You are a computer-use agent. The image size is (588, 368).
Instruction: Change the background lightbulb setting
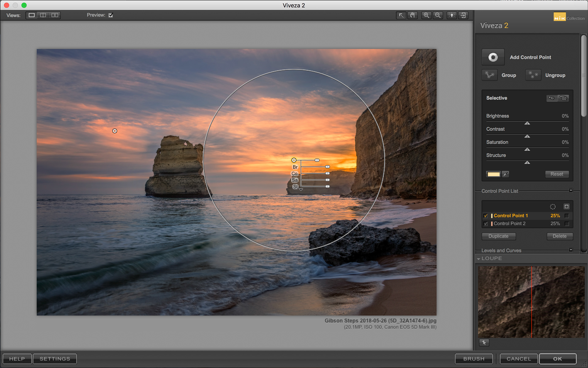[452, 15]
